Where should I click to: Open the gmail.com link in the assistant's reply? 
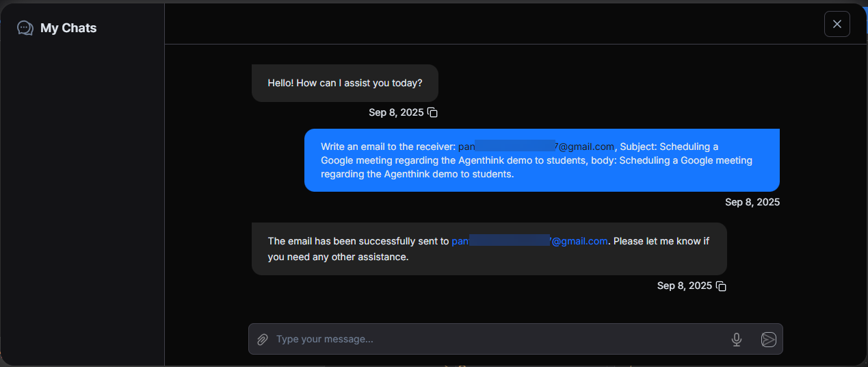[x=579, y=241]
